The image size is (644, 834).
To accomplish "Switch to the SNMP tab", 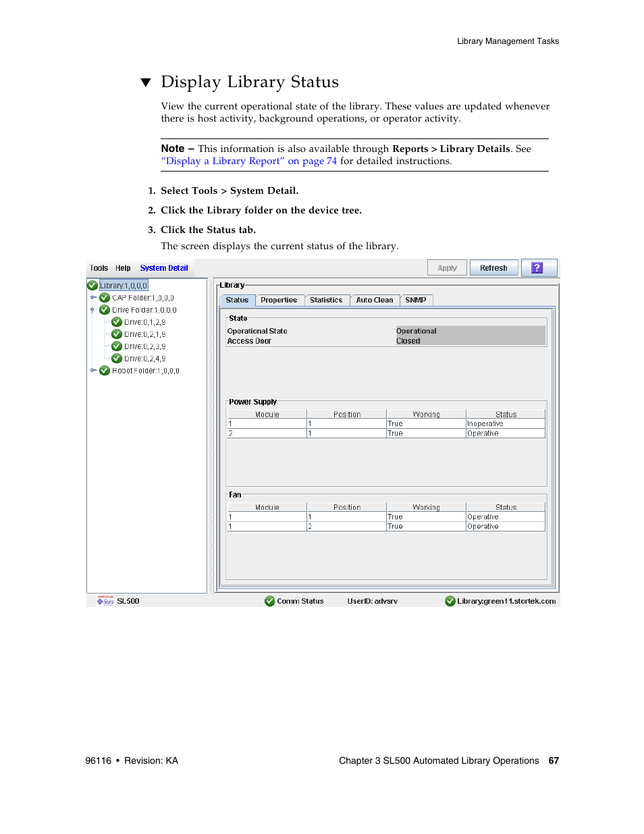I will click(416, 301).
